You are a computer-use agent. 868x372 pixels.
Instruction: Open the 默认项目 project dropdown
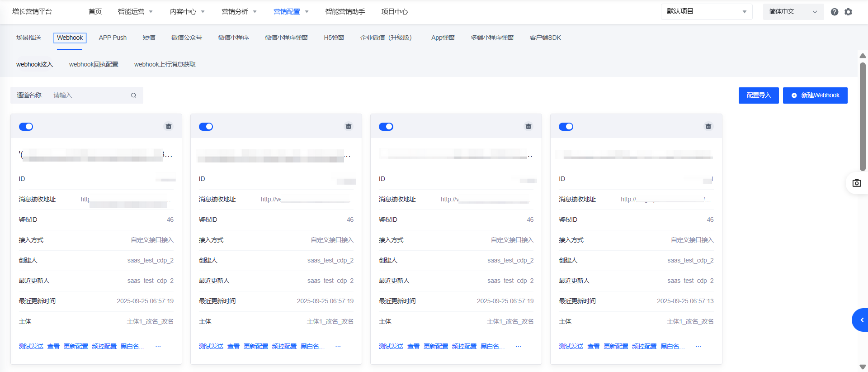coord(706,12)
